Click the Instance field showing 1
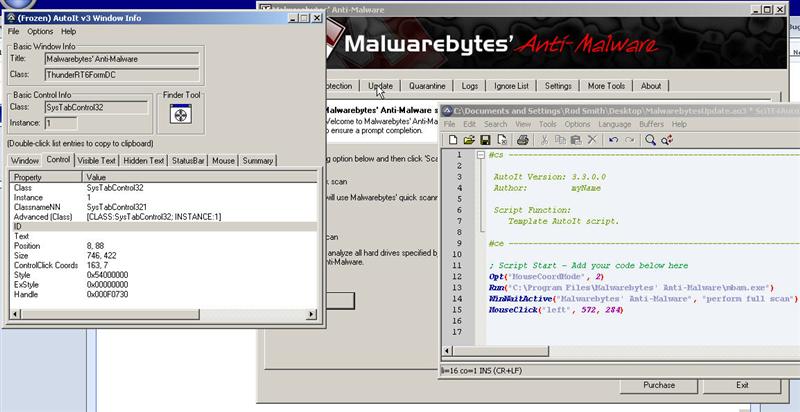 (x=61, y=123)
